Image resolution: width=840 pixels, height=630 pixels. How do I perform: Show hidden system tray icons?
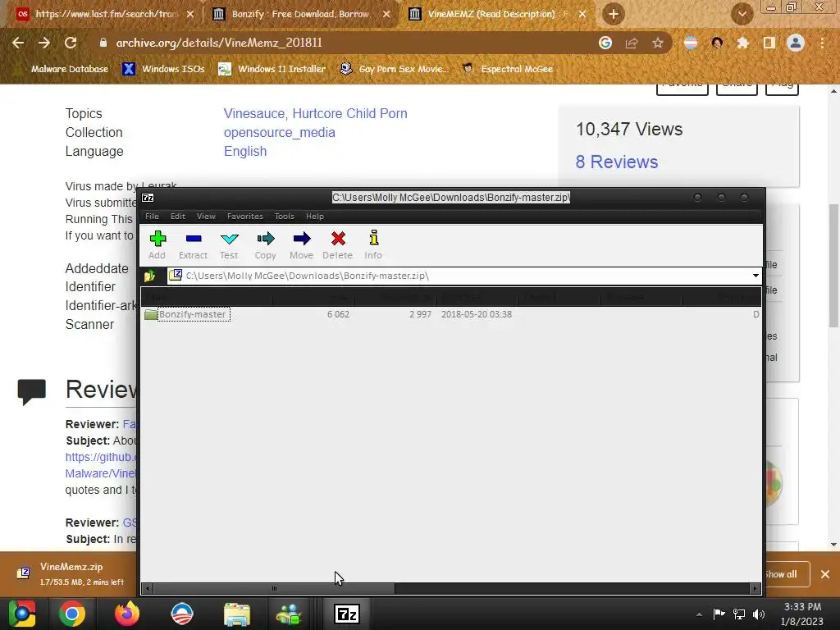[699, 614]
